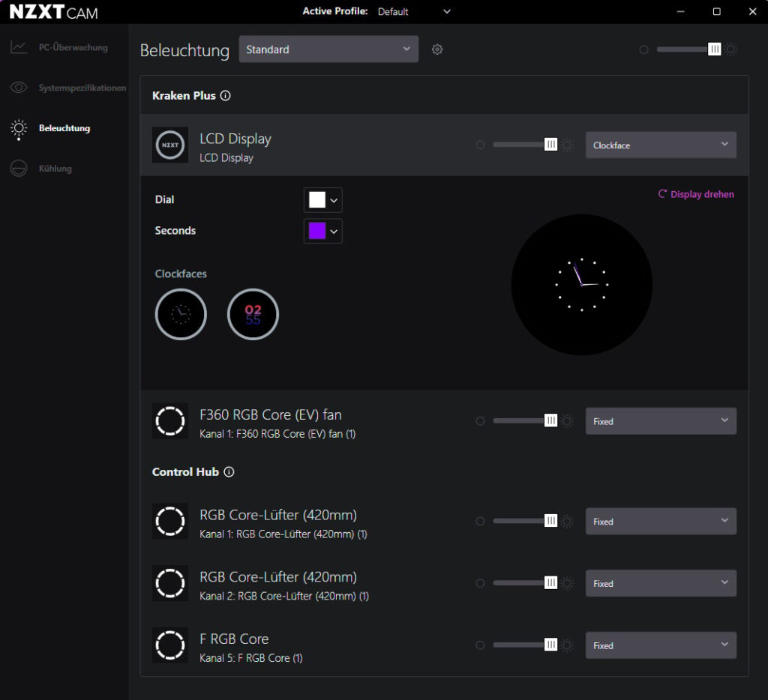Select the digital 02:55 clockface
Viewport: 768px width, 700px height.
pyautogui.click(x=253, y=314)
